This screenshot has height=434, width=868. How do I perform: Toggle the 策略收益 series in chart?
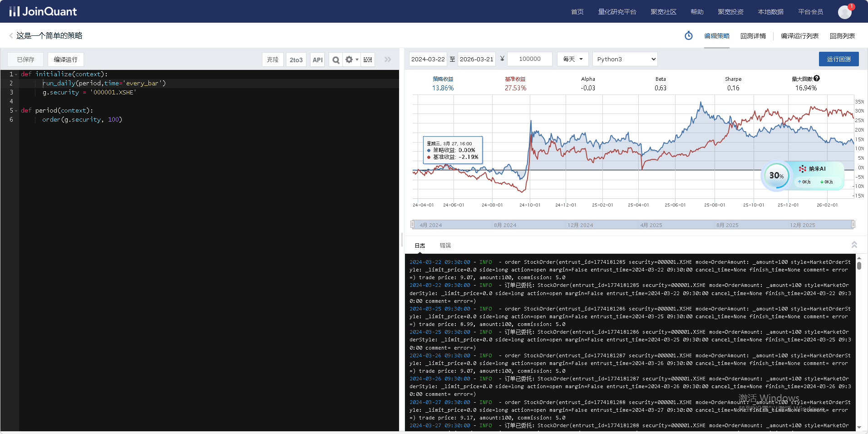click(443, 79)
